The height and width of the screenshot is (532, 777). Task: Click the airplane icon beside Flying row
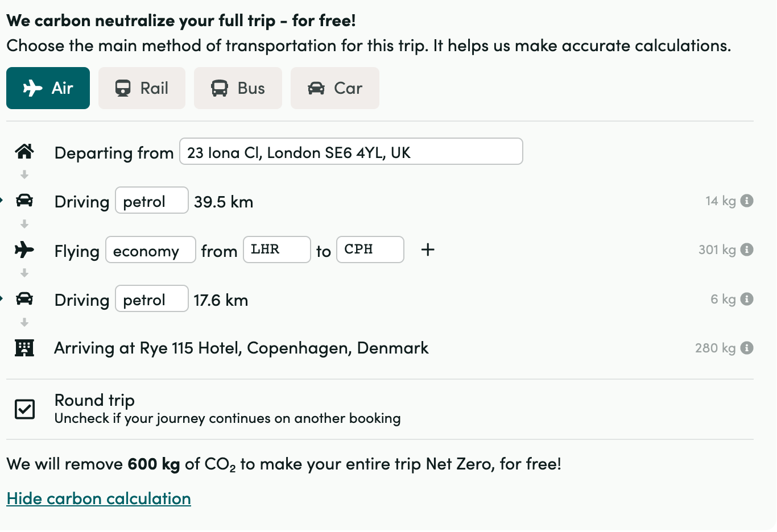pos(24,250)
